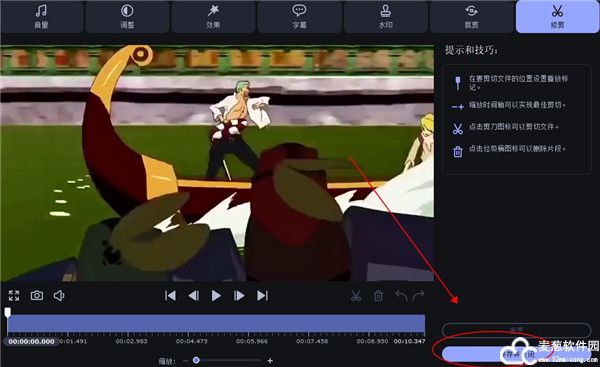Undo the last action
This screenshot has height=367, width=600.
[x=401, y=295]
